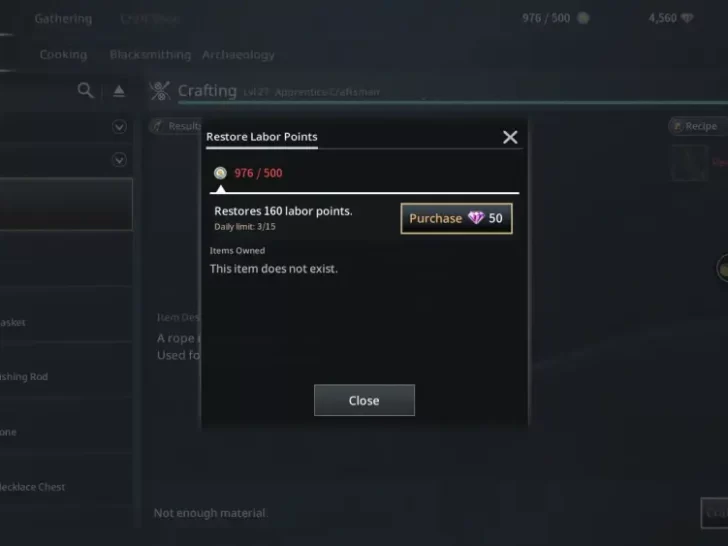728x546 pixels.
Task: Select the Recipe button on the right
Action: (x=698, y=126)
